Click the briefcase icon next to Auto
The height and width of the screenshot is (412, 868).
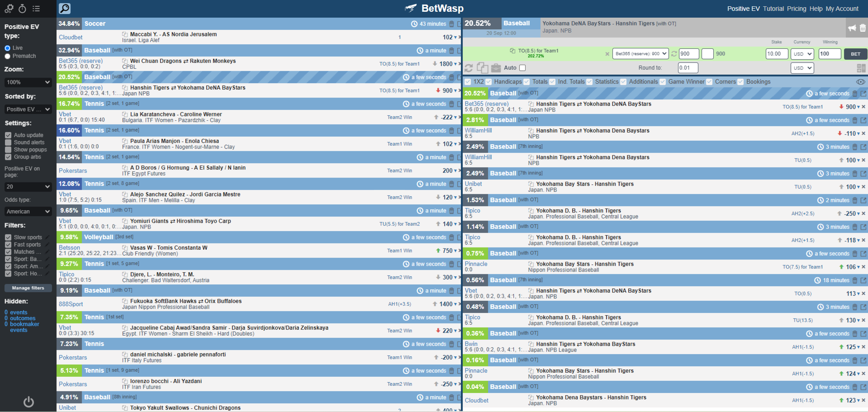click(x=496, y=68)
